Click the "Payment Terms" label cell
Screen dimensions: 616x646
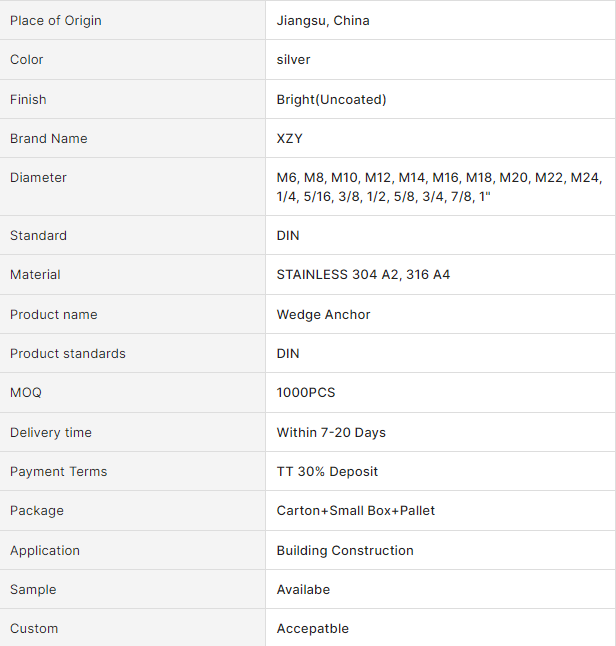[x=58, y=471]
